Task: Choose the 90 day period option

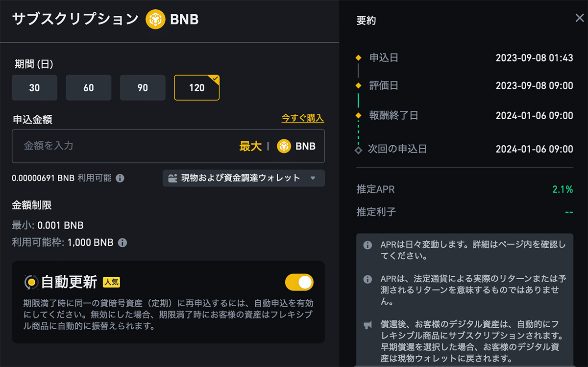Action: (143, 88)
